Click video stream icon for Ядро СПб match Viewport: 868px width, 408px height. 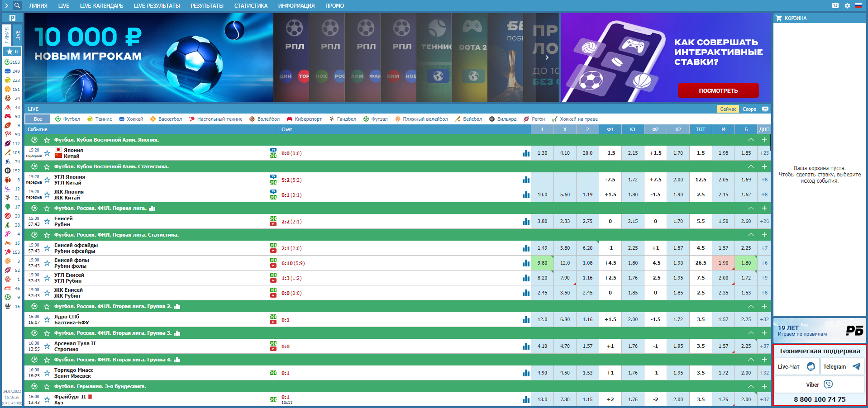[273, 323]
